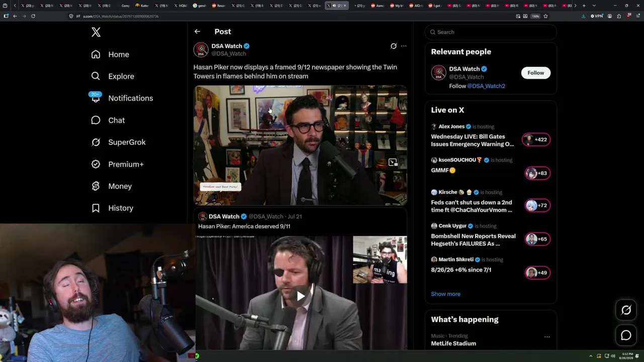
Task: Expand Live on X with Show more
Action: (x=446, y=294)
